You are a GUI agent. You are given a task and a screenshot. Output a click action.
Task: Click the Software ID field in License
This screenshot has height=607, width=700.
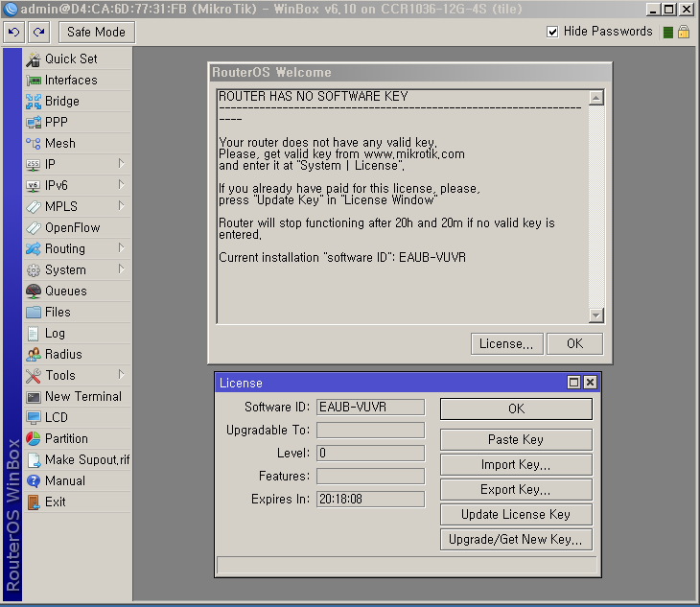click(x=370, y=407)
